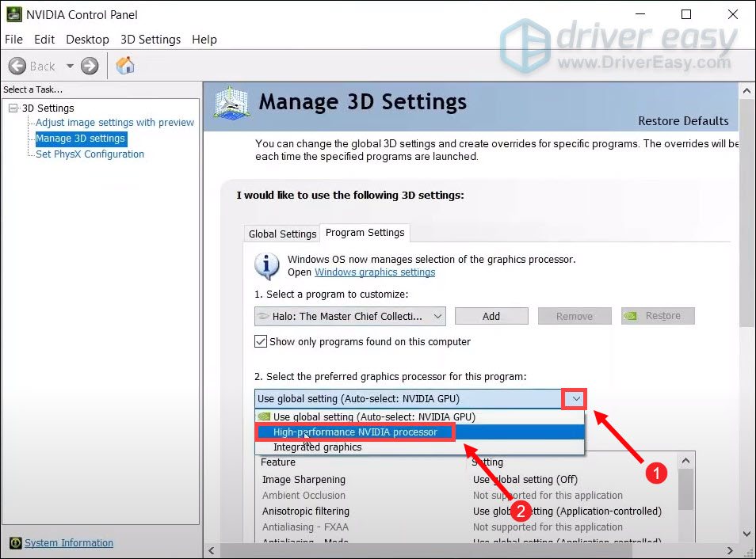Minimize the NVIDIA Control Panel window
Viewport: 756px width, 559px height.
coord(640,14)
